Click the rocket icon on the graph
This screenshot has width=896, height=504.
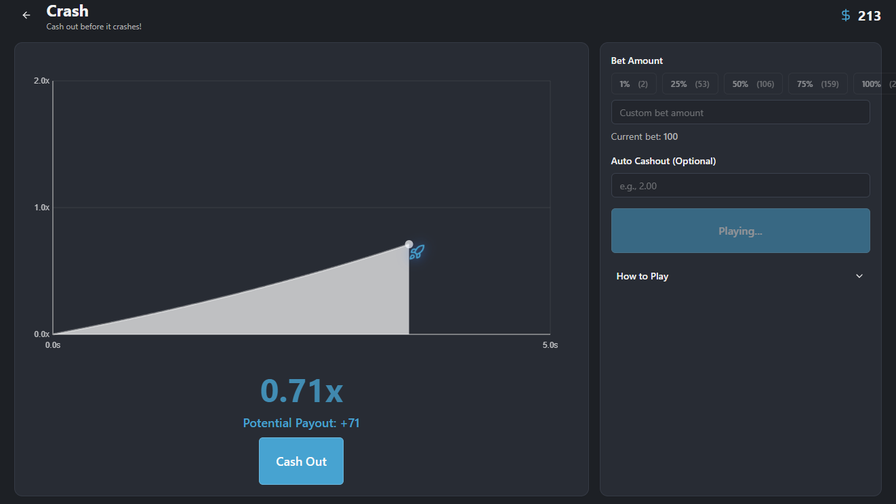(417, 253)
